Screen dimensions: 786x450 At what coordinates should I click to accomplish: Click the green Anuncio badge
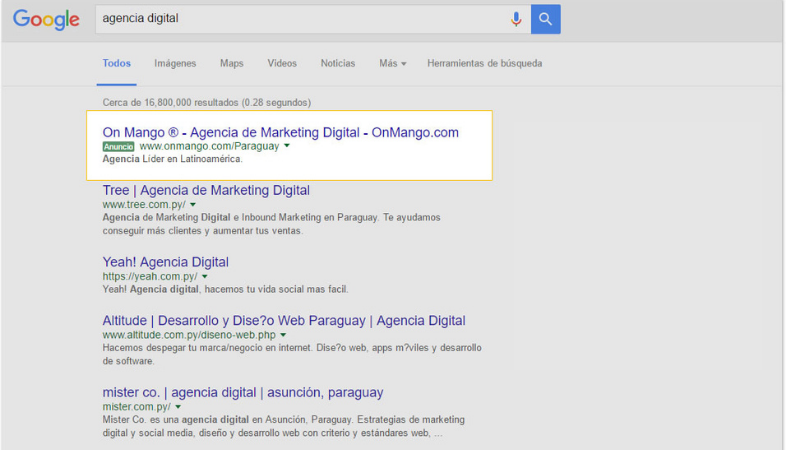118,146
